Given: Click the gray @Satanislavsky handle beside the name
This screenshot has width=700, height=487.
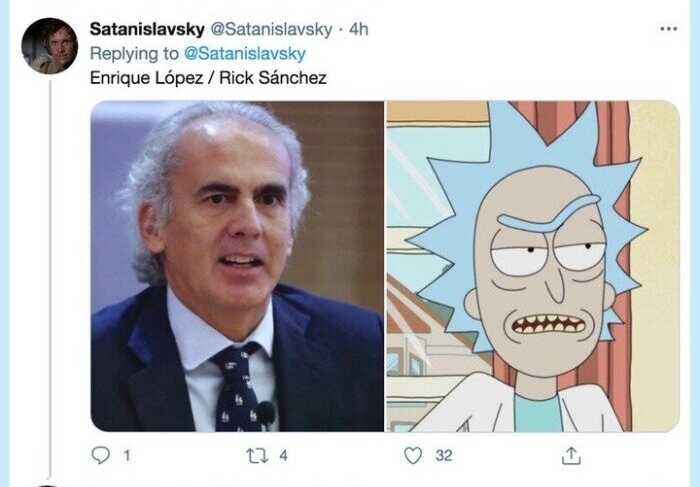Looking at the screenshot, I should click(x=271, y=29).
